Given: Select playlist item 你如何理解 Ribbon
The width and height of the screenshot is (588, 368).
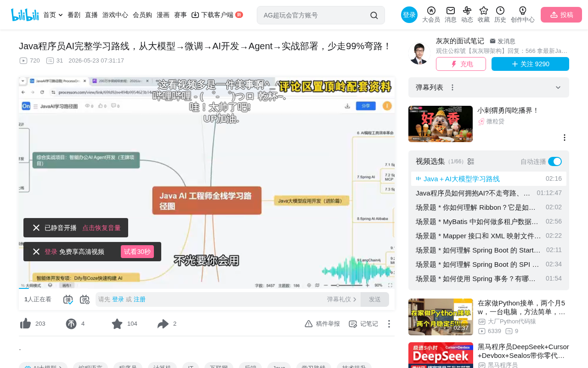Looking at the screenshot, I should (x=489, y=207).
